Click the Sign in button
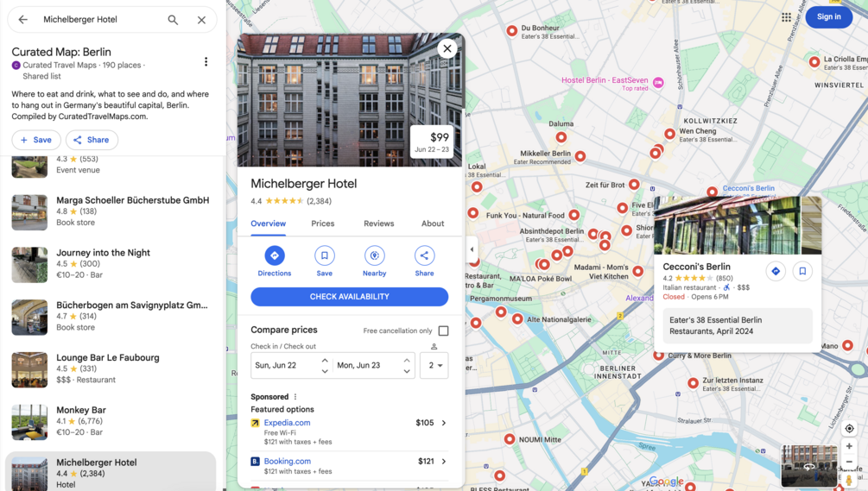 pyautogui.click(x=828, y=17)
